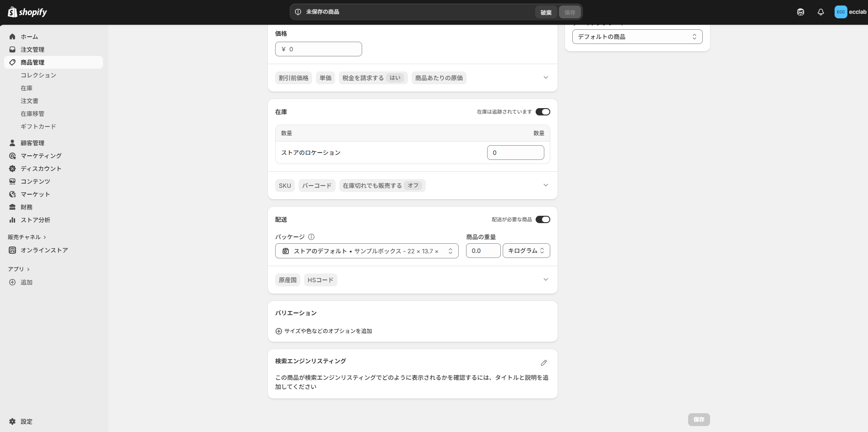The image size is (868, 432).
Task: Toggle the 配送が必要な商品 switch
Action: coord(542,219)
